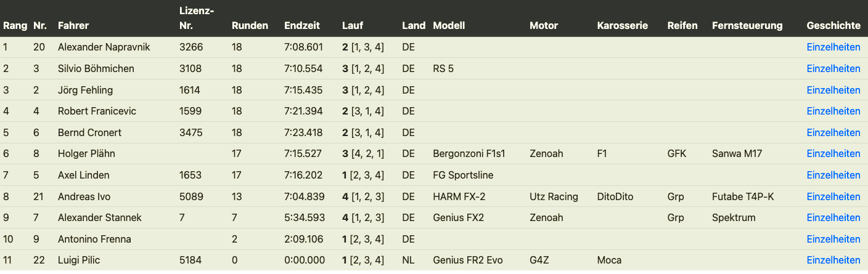Open Bernd Cronert's Einzelheiten link
The height and width of the screenshot is (274, 868).
[x=833, y=132]
